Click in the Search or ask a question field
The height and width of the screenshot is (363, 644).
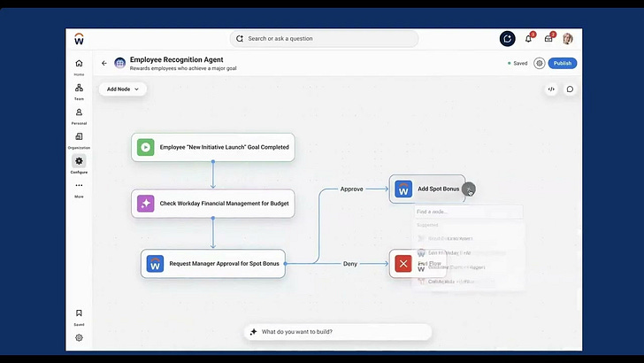tap(324, 39)
